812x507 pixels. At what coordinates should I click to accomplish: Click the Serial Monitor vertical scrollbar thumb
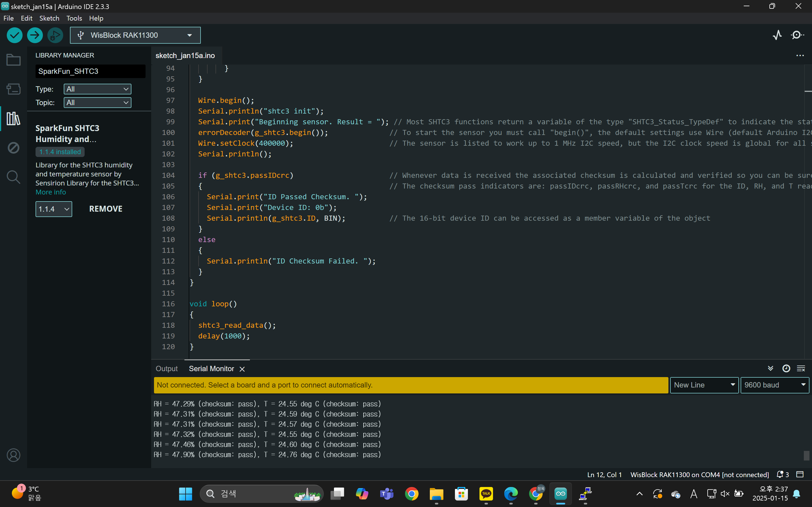tap(807, 455)
